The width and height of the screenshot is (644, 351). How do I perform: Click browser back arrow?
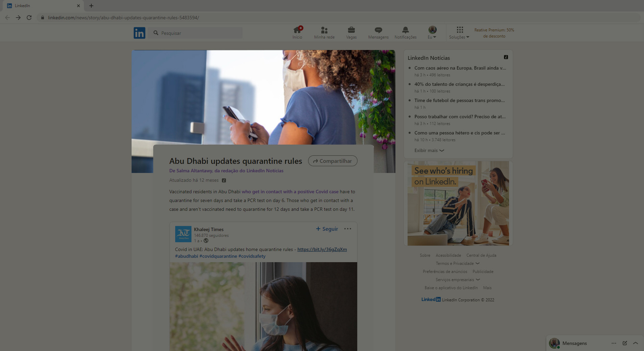point(7,18)
